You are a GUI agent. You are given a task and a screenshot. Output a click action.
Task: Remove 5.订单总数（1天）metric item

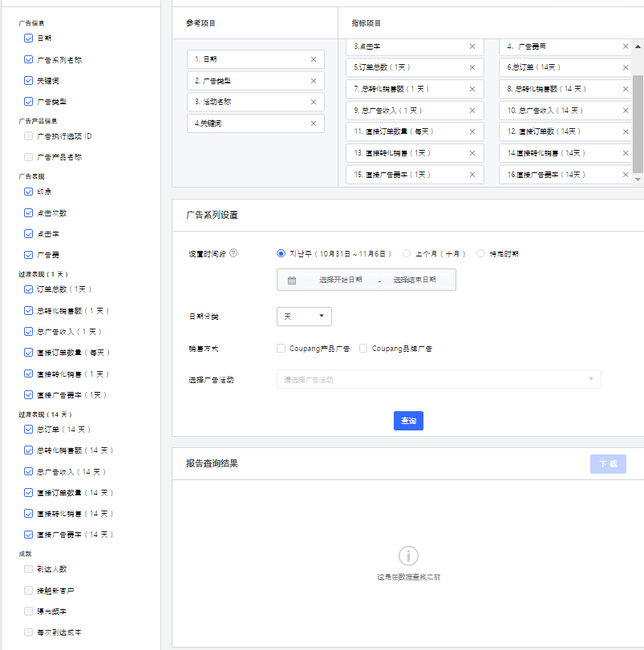[x=472, y=67]
